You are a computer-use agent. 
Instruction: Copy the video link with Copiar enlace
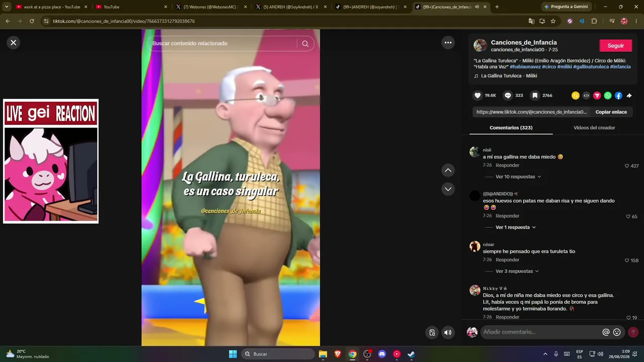(611, 112)
